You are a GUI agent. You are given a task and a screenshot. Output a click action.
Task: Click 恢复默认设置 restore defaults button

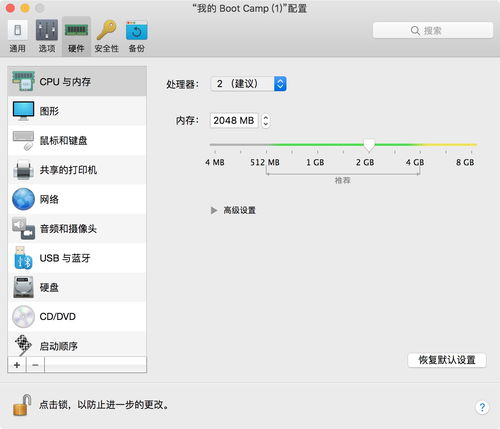tap(447, 360)
